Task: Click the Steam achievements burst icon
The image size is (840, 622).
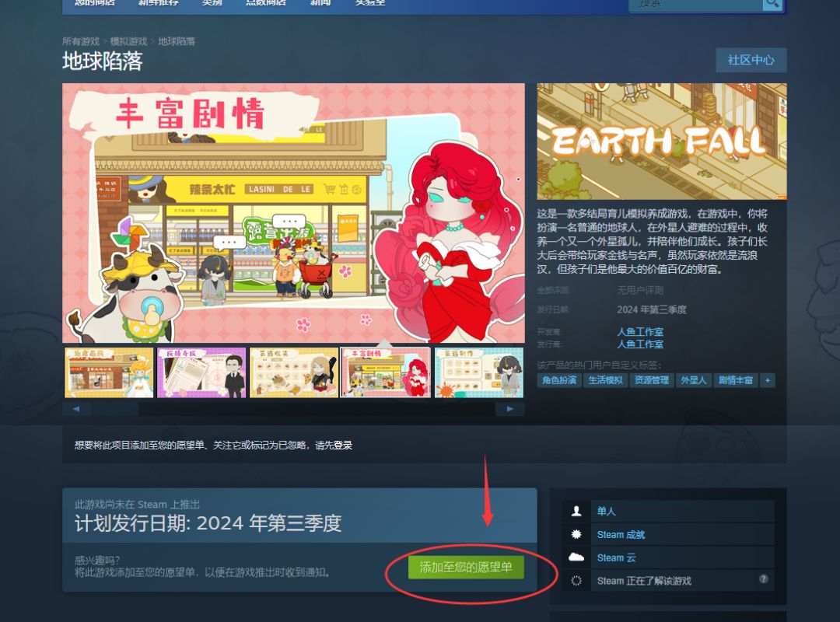Action: click(x=576, y=534)
